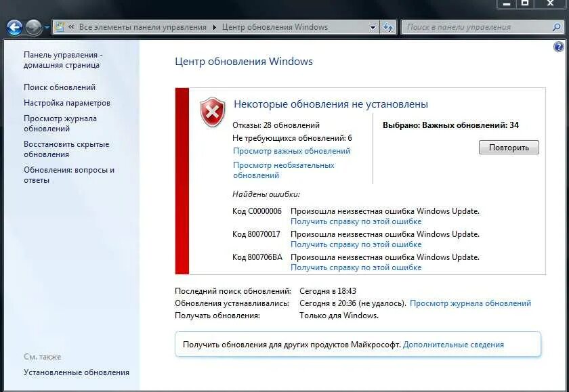
Task: Click the refresh button beside address bar
Action: coord(388,27)
